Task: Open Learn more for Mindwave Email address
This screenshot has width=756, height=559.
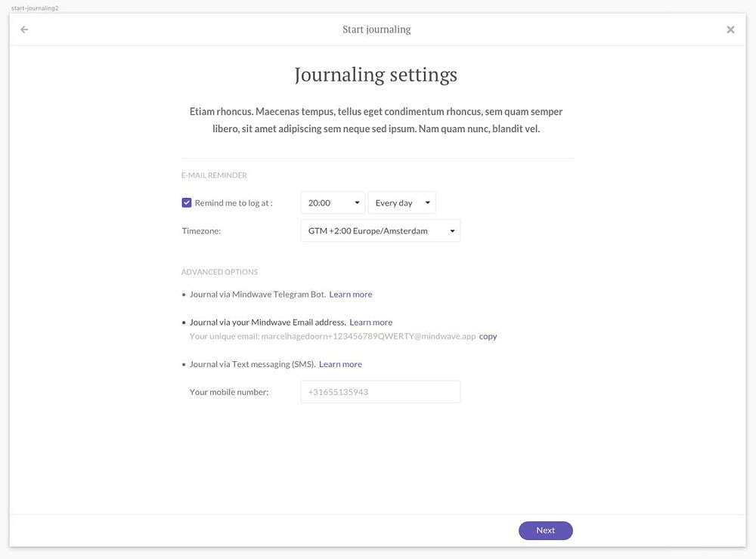Action: pyautogui.click(x=370, y=322)
